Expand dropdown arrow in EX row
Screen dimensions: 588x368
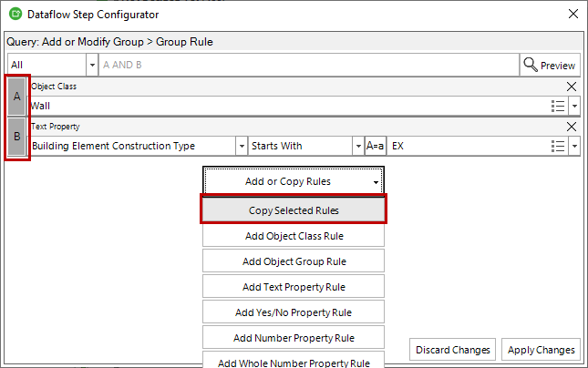pyautogui.click(x=574, y=146)
